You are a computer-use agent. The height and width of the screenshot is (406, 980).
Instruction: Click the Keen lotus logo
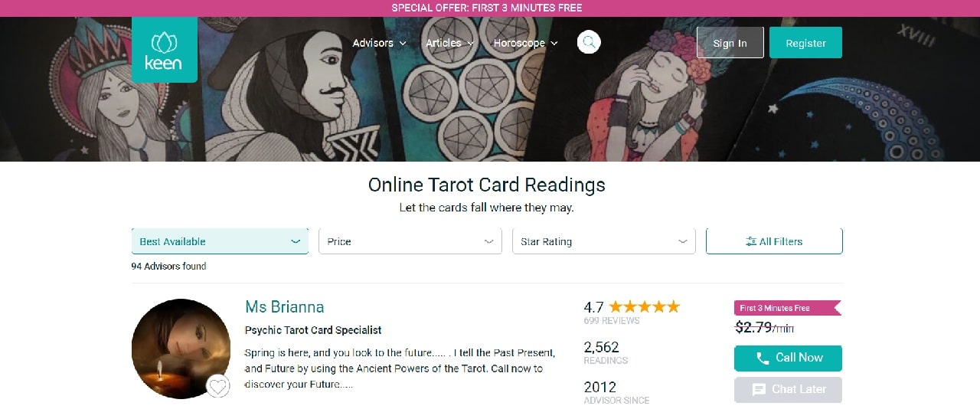coord(164,51)
